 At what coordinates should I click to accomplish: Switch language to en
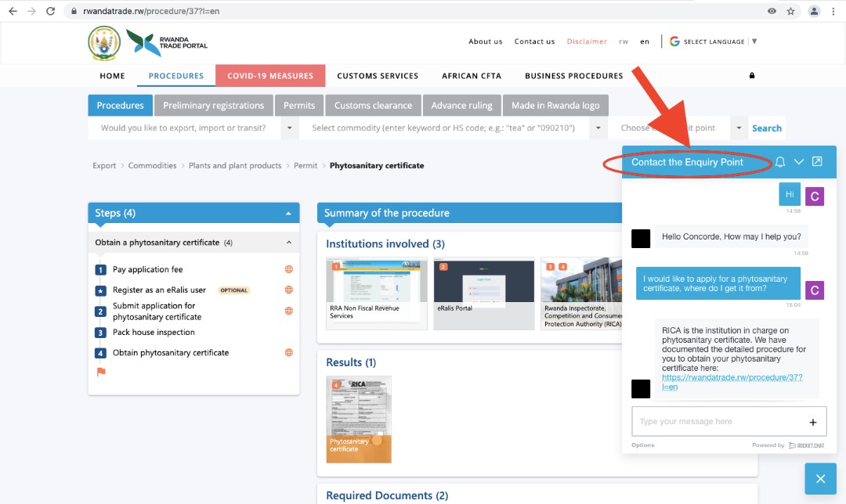645,41
